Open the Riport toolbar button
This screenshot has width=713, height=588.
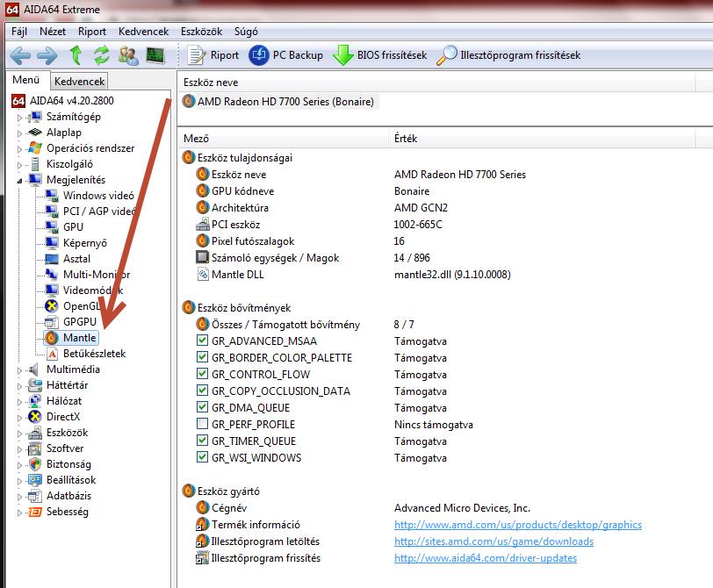click(212, 55)
